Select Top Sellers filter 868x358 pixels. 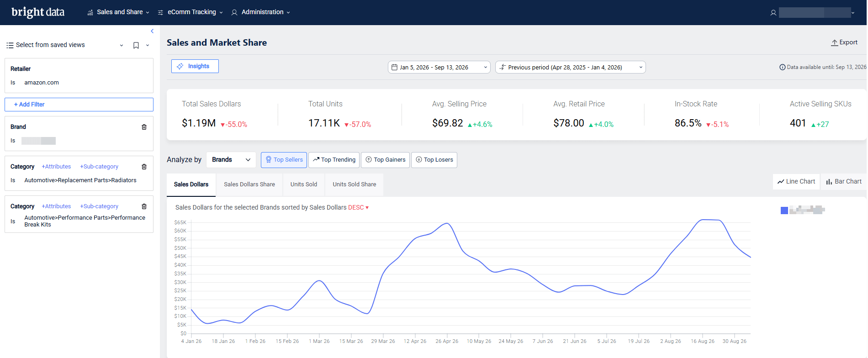(284, 160)
